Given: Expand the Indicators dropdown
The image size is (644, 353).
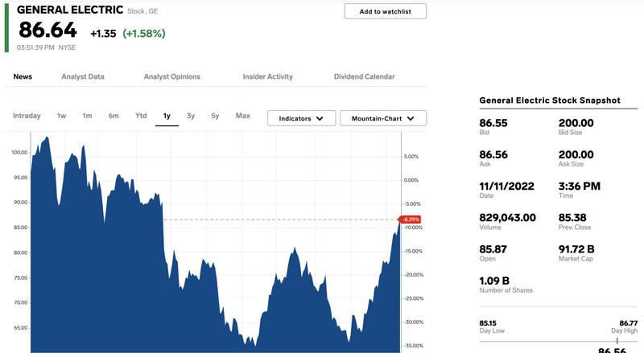Looking at the screenshot, I should pyautogui.click(x=301, y=118).
